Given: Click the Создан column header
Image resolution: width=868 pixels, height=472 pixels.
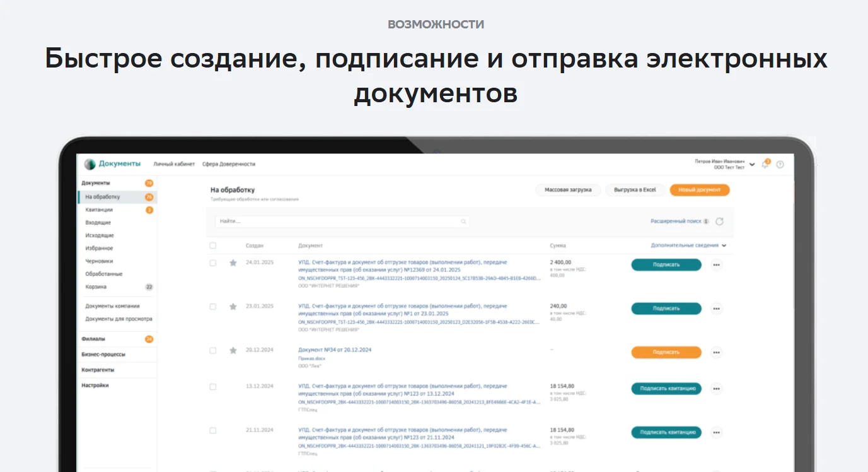Looking at the screenshot, I should pyautogui.click(x=255, y=245).
